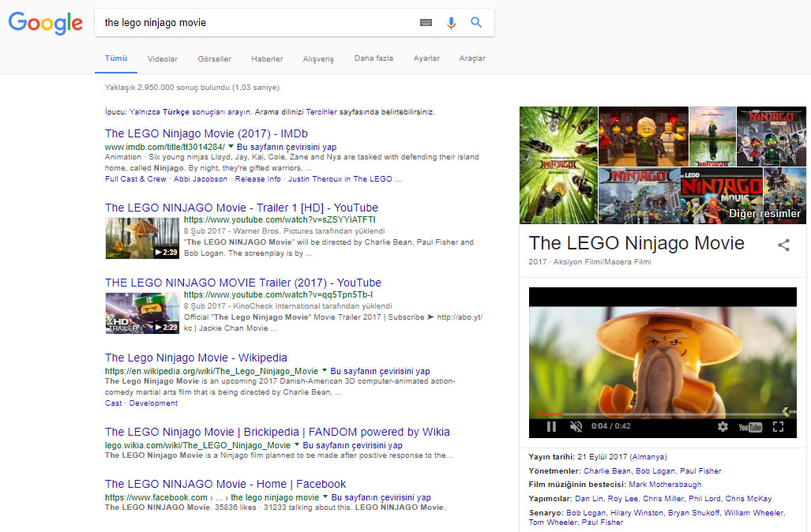The width and height of the screenshot is (811, 532).
Task: Open composer Mark Mothersbaugh link
Action: (665, 485)
